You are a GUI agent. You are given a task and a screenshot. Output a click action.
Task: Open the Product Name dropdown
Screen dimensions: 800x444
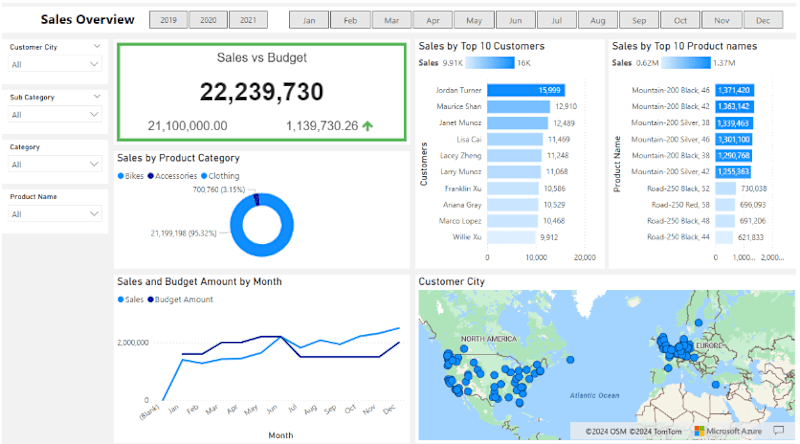coord(55,214)
